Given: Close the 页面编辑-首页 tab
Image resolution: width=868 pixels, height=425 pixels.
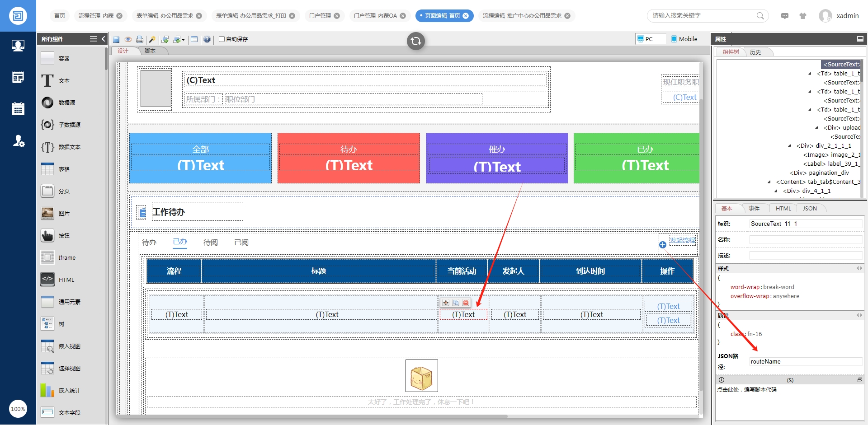Looking at the screenshot, I should [x=466, y=16].
